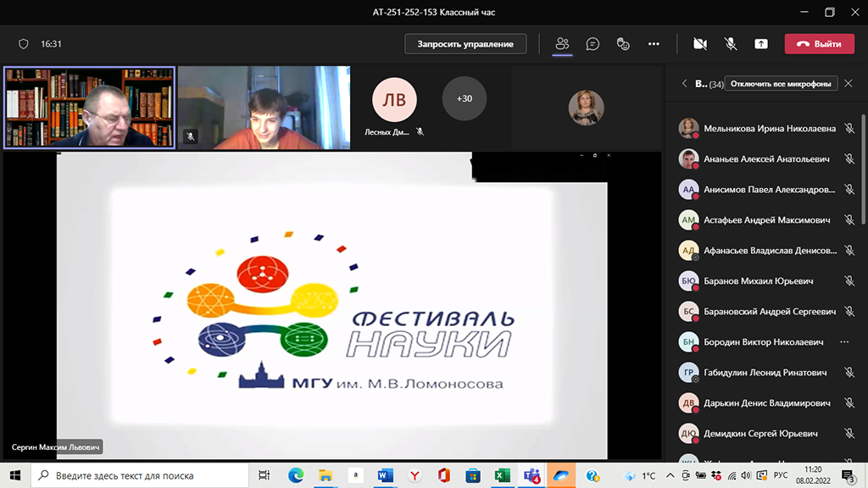
Task: Select participant Ананьев Алексей Анатольевич
Action: click(x=766, y=158)
